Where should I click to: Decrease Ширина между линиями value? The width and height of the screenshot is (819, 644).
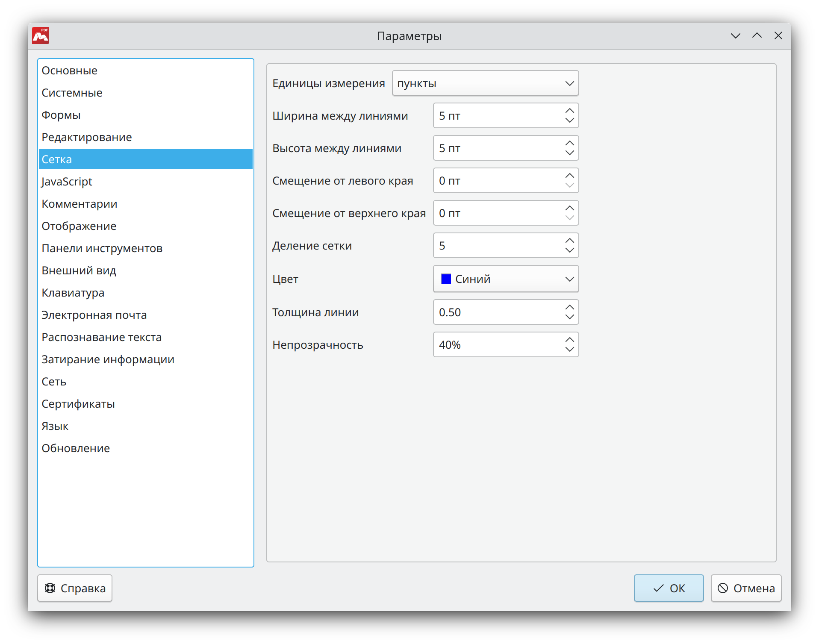point(569,121)
